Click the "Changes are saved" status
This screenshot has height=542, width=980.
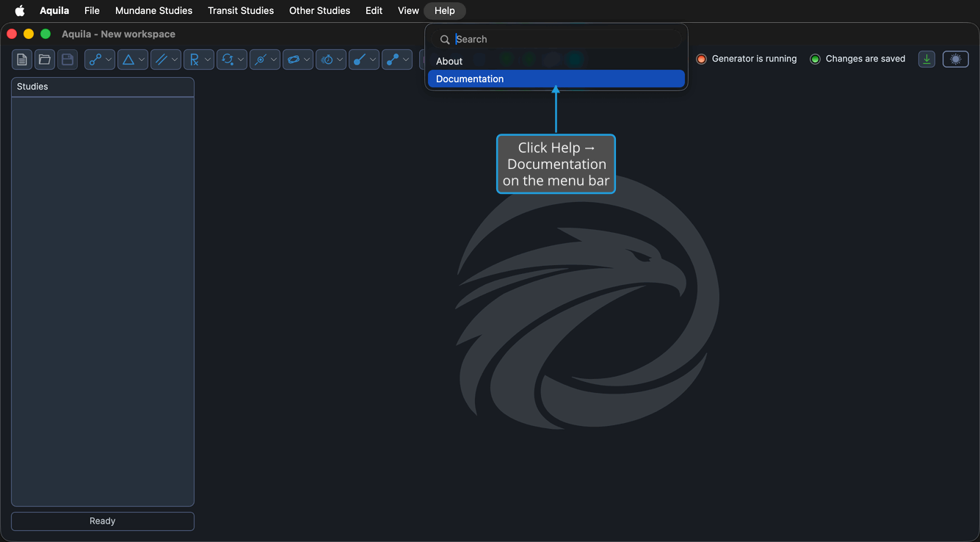coord(865,59)
